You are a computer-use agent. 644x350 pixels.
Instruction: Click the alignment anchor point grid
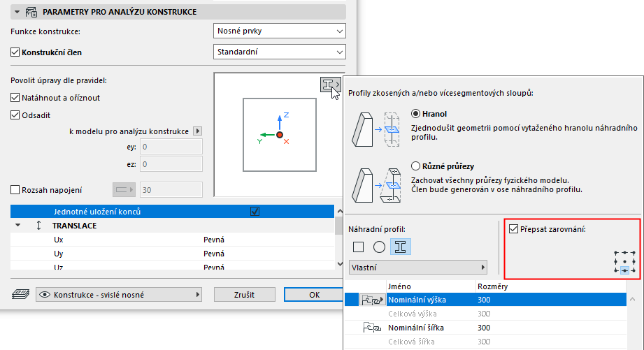(x=624, y=261)
